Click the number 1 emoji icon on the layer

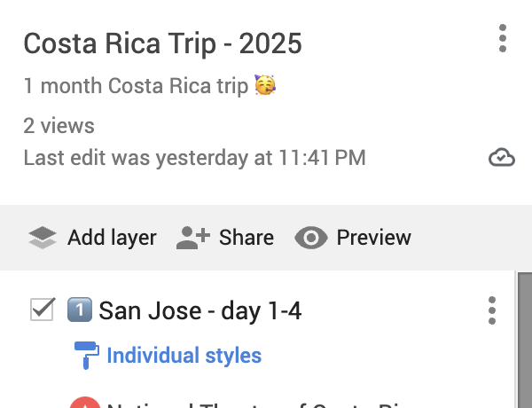click(79, 310)
